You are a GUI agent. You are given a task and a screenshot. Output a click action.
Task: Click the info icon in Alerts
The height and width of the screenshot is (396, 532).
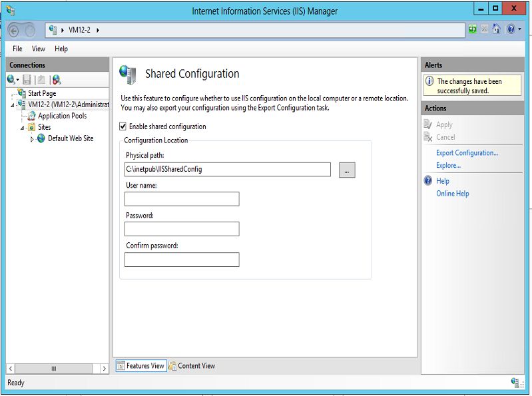429,81
